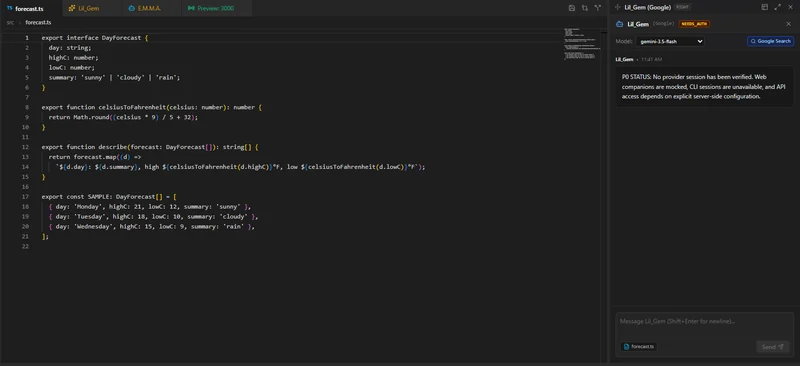800x366 pixels.
Task: Click the 'day: string;' code line
Action: tap(70, 47)
